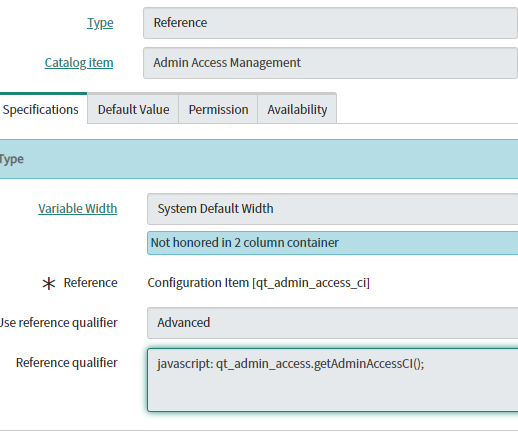Open the Type dropdown showing Reference

point(330,23)
